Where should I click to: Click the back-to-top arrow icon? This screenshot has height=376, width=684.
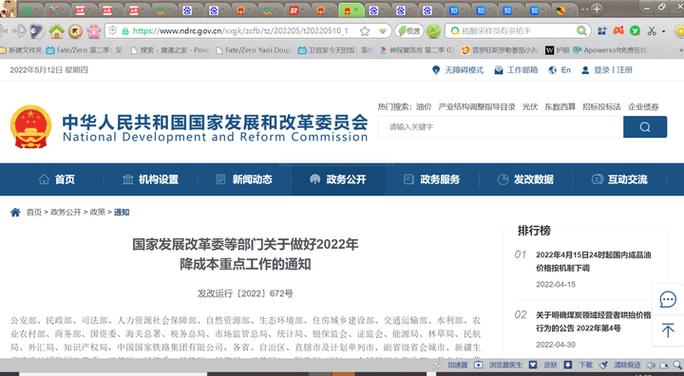pos(668,330)
